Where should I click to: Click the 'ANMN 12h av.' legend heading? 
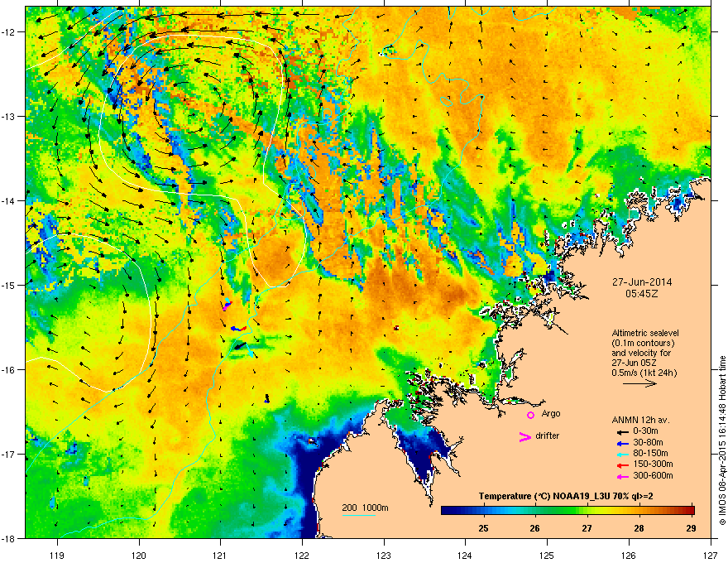tap(640, 420)
